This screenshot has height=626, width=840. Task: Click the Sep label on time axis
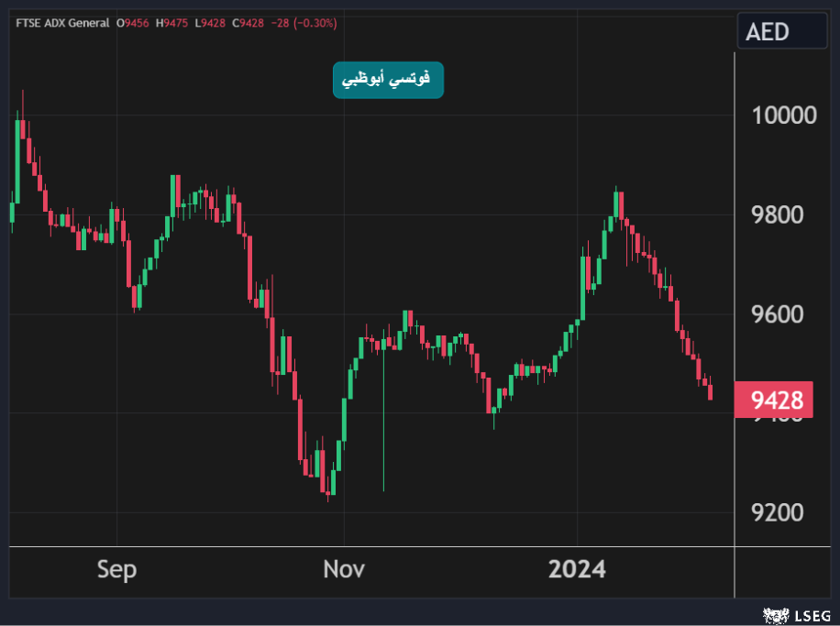click(117, 569)
